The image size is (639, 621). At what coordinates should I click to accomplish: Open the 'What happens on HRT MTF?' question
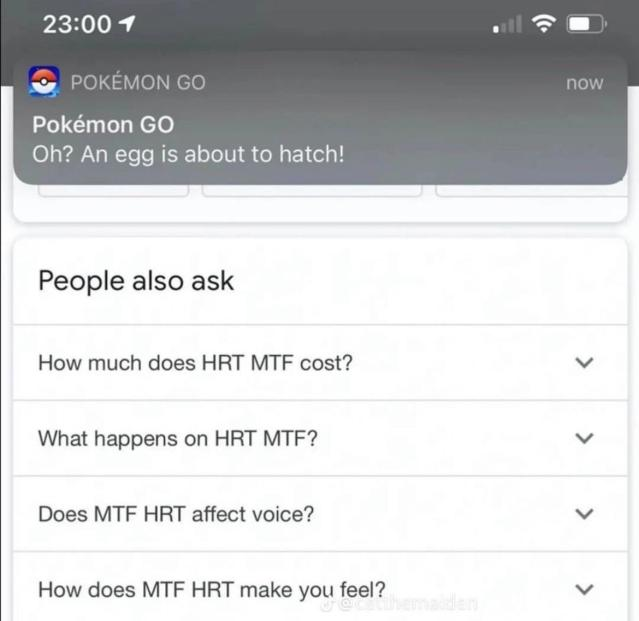pos(178,439)
